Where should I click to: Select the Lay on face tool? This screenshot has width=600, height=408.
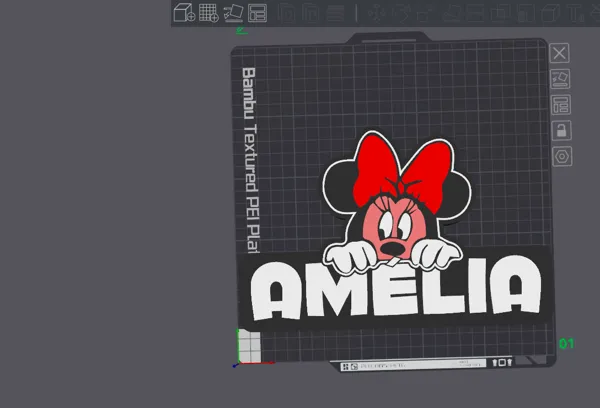[x=452, y=13]
